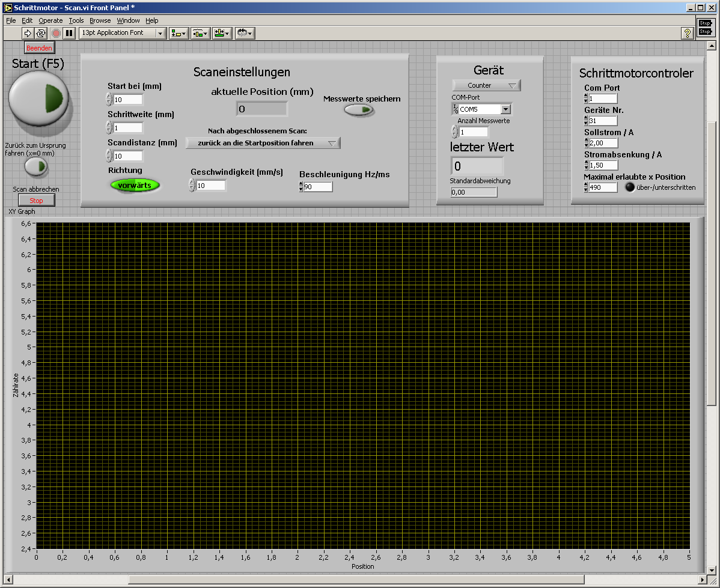Click the Beschleunigung Hz/ms value field
The image size is (720, 588).
318,187
